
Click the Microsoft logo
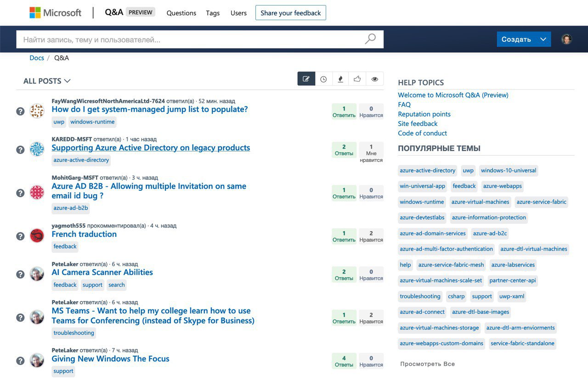(55, 12)
